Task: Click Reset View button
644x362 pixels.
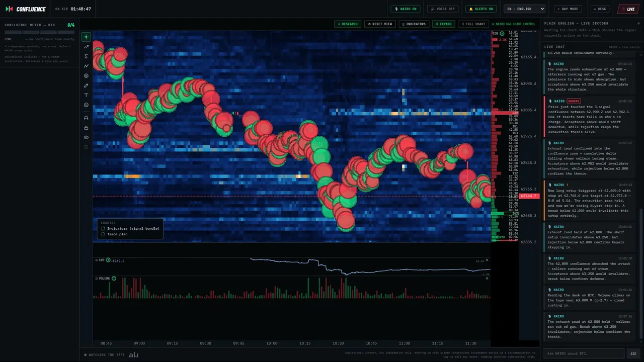Action: coord(380,24)
